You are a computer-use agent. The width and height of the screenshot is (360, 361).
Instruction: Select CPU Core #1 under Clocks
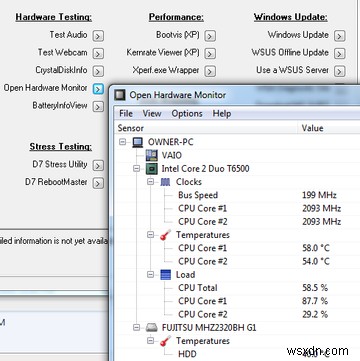237,209
